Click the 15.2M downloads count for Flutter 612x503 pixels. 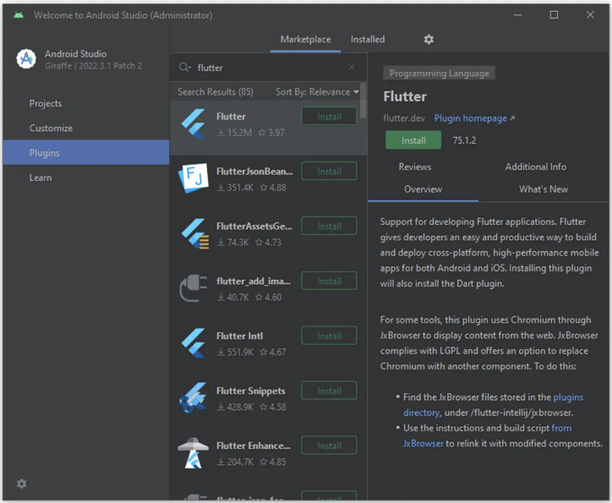[235, 133]
